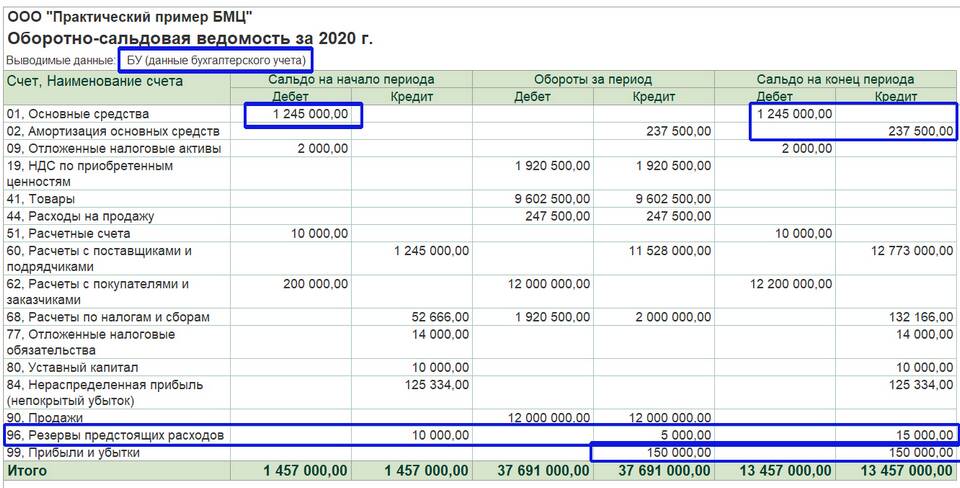
Task: Select the row '41, Товары'
Action: click(481, 199)
